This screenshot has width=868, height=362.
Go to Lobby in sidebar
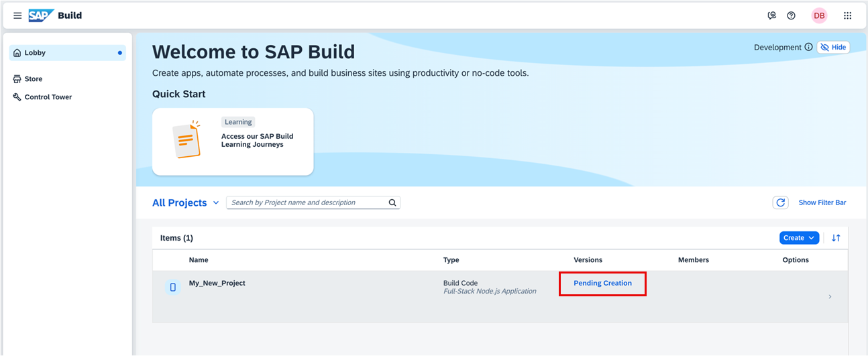pos(67,53)
